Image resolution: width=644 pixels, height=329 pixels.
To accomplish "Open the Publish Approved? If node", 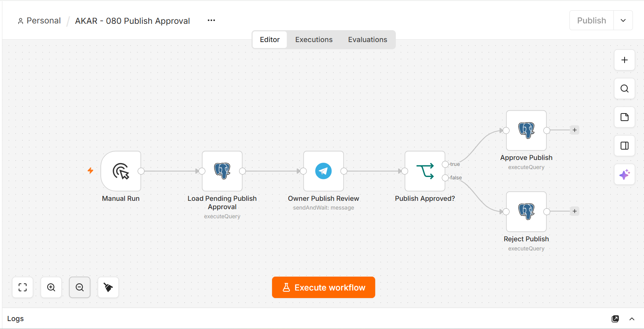I will point(425,171).
